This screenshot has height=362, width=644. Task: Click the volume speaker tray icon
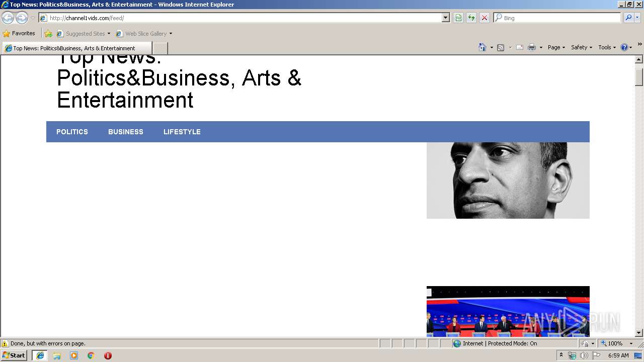point(584,355)
